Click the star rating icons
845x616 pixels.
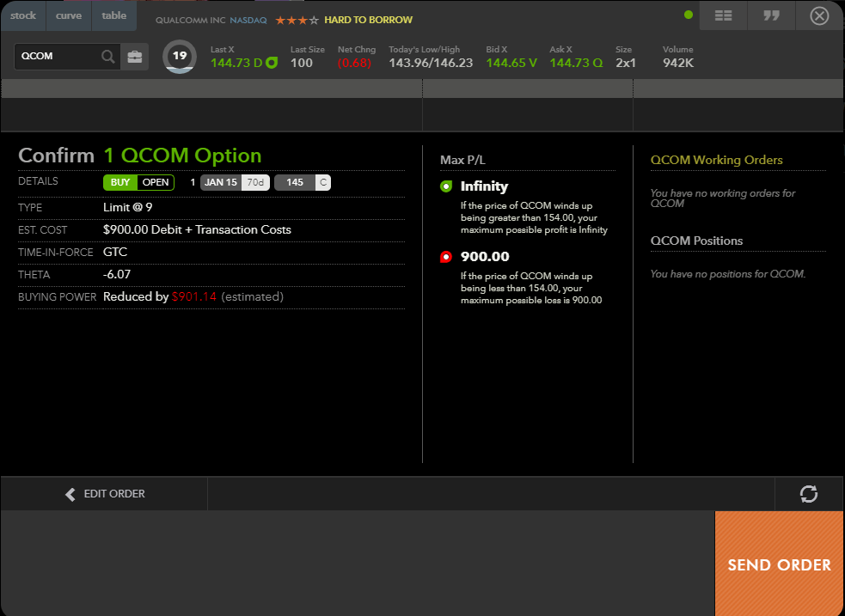297,21
